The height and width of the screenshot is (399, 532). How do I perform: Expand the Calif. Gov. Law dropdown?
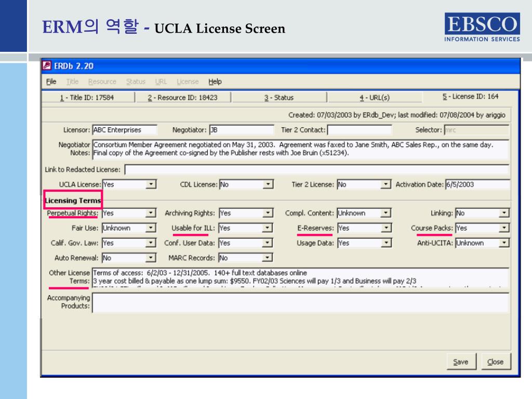(151, 243)
